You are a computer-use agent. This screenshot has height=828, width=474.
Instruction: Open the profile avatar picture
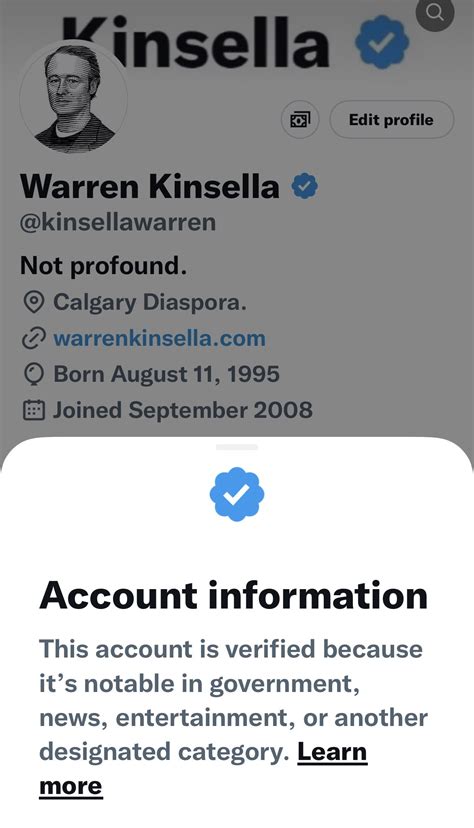coord(73,99)
